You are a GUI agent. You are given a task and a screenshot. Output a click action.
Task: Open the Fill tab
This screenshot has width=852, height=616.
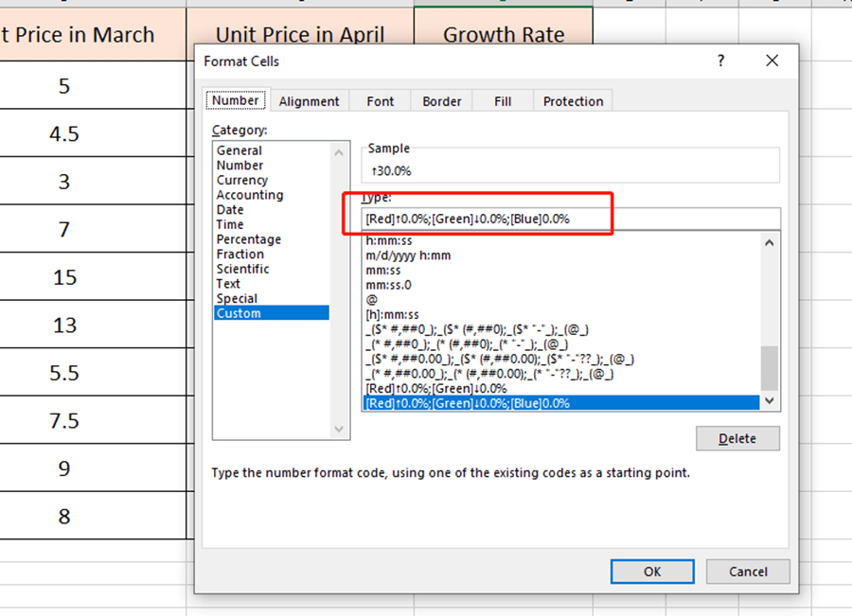pos(503,101)
